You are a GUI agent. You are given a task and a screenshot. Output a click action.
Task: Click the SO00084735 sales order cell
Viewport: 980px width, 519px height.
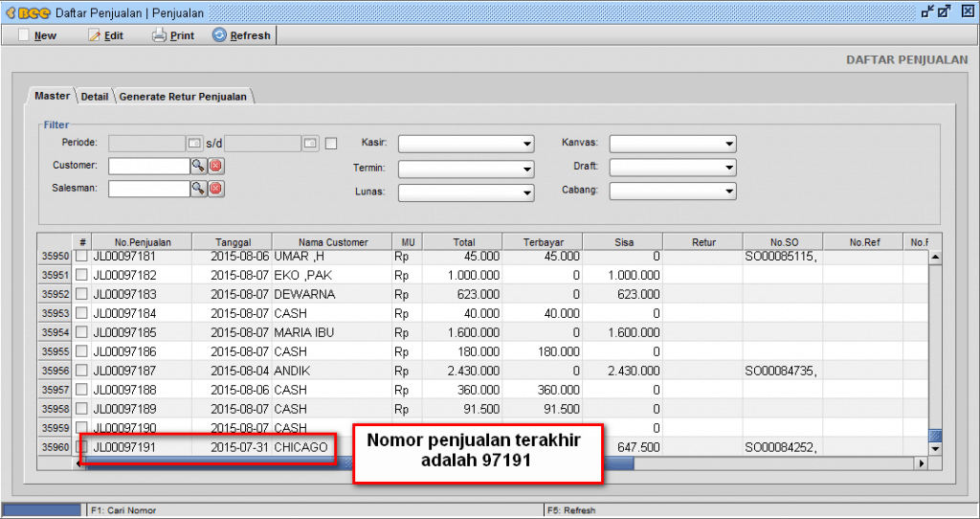coord(781,371)
